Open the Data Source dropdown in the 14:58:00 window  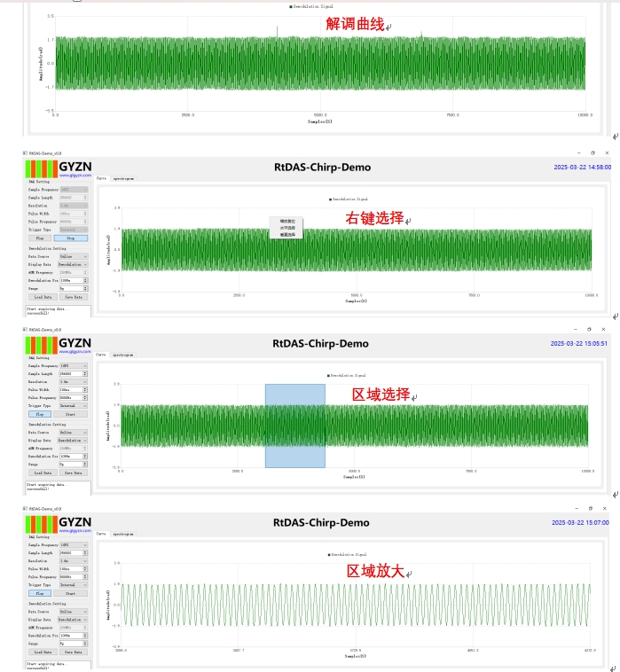pos(73,256)
